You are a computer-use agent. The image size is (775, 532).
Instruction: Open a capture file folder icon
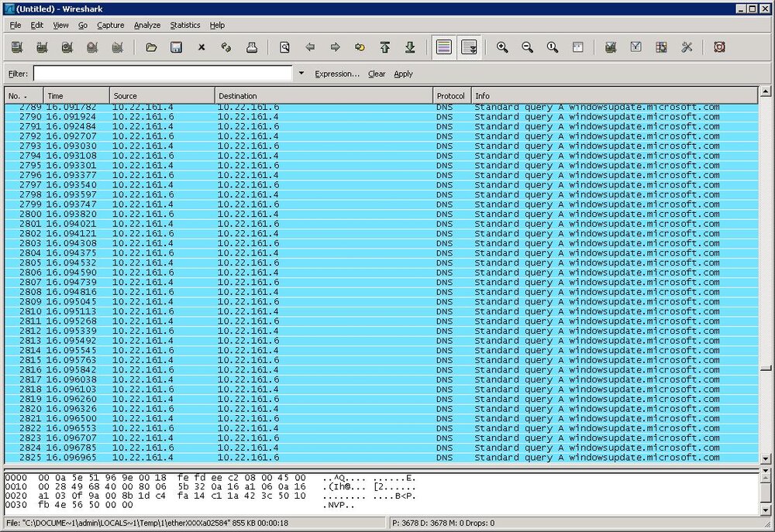[151, 47]
